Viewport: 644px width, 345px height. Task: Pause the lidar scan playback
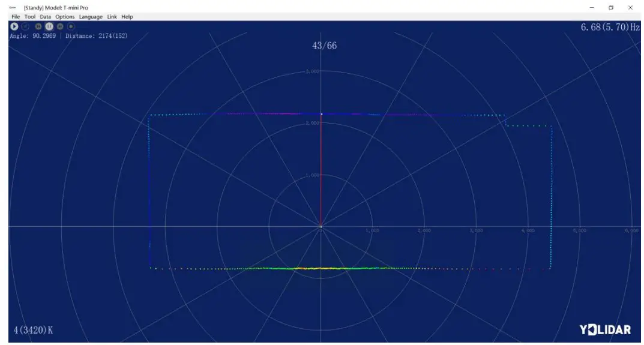click(x=49, y=26)
